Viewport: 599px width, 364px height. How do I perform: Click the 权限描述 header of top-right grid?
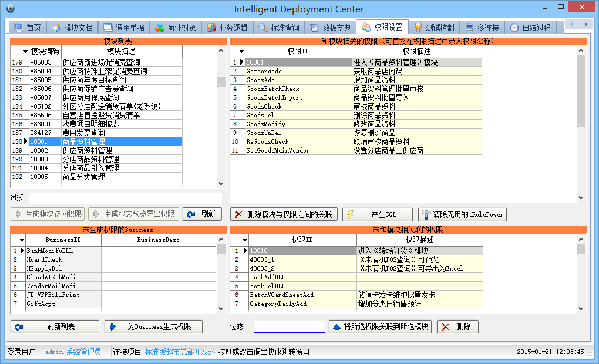(417, 51)
